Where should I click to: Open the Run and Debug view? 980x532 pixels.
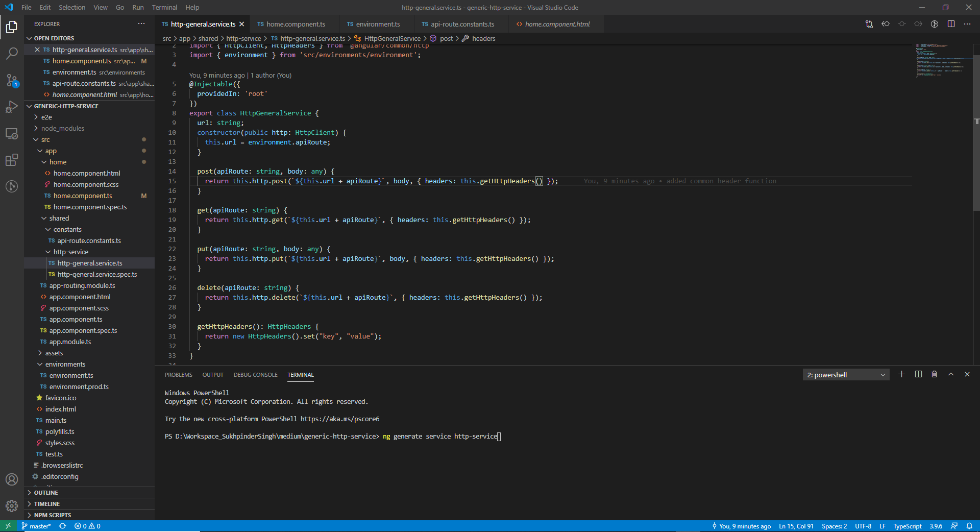[11, 107]
